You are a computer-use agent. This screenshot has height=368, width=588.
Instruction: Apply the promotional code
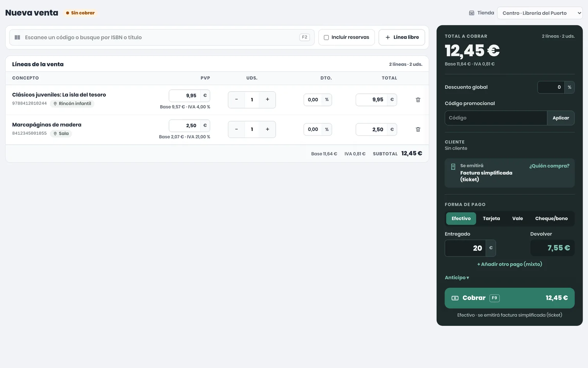[560, 118]
